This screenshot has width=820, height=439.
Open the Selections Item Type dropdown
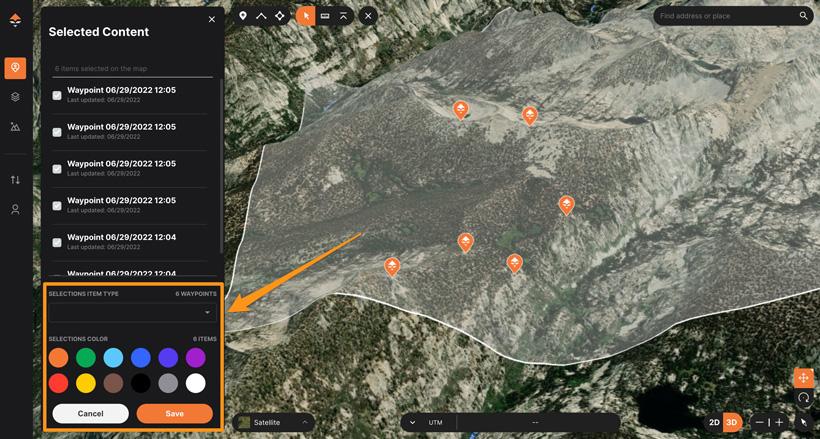(132, 312)
